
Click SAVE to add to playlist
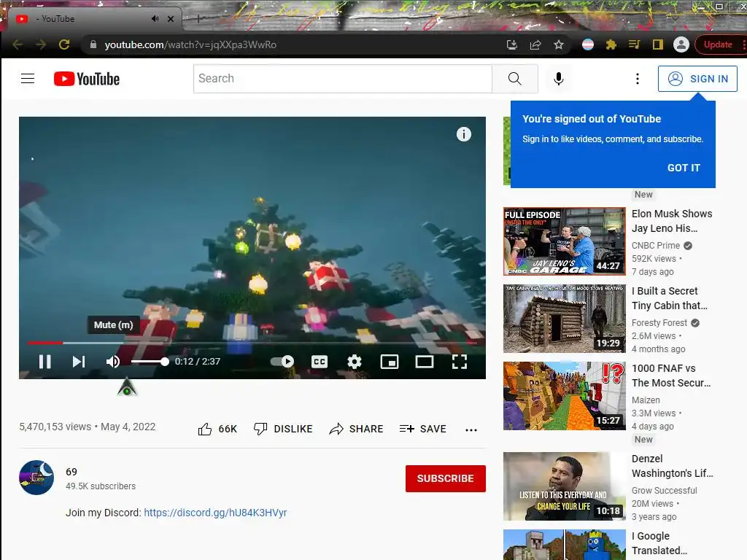click(422, 429)
